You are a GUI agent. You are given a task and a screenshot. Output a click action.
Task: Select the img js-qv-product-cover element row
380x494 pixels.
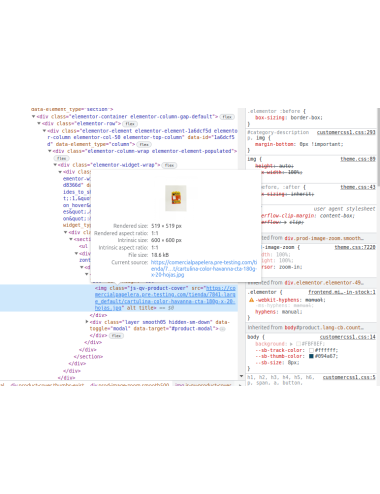(x=119, y=298)
